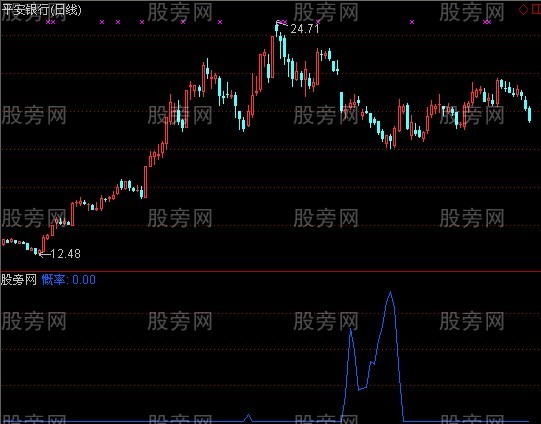This screenshot has width=541, height=424.
Task: Click the 股旁网 indicator name in lower panel
Action: 19,279
